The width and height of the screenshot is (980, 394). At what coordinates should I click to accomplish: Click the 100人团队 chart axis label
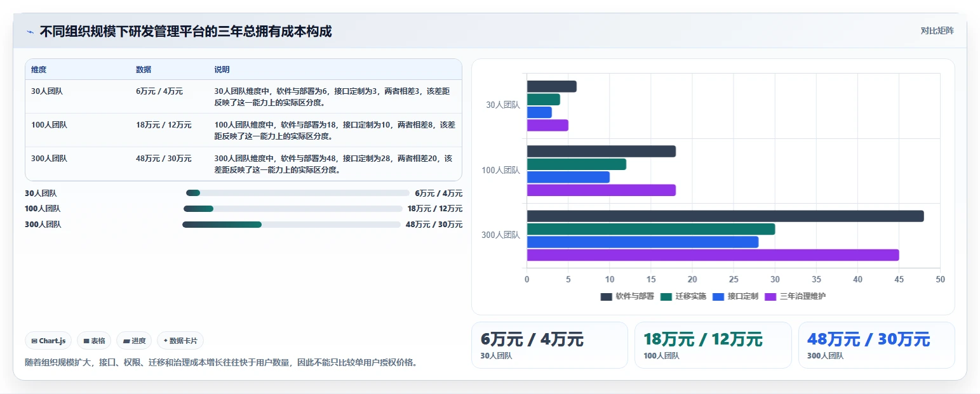point(500,170)
